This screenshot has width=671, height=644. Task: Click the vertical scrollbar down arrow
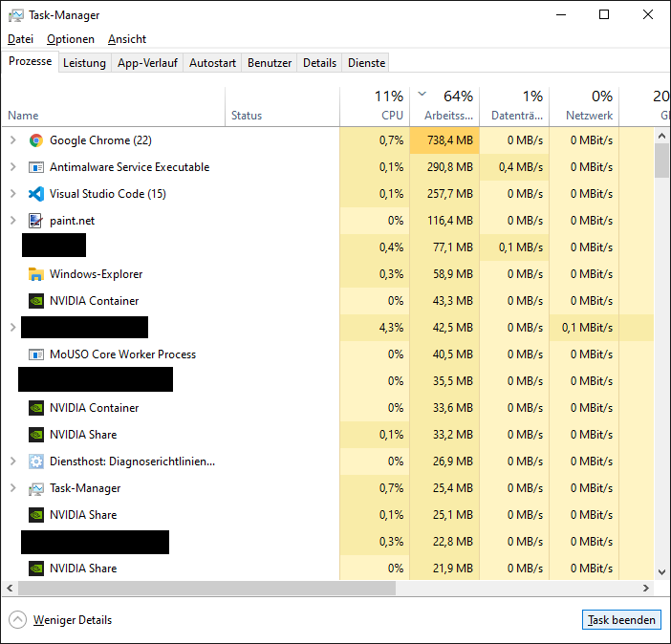661,572
